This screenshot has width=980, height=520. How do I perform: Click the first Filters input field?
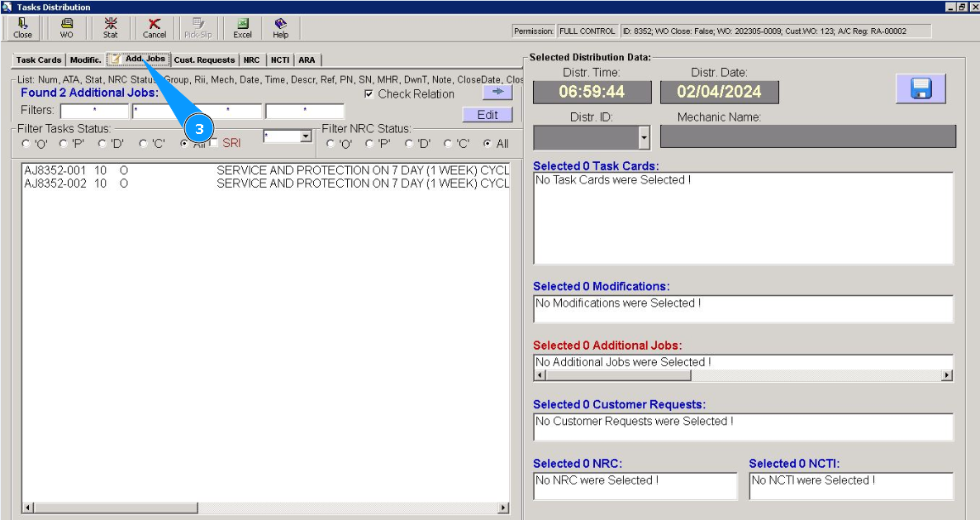(x=94, y=112)
